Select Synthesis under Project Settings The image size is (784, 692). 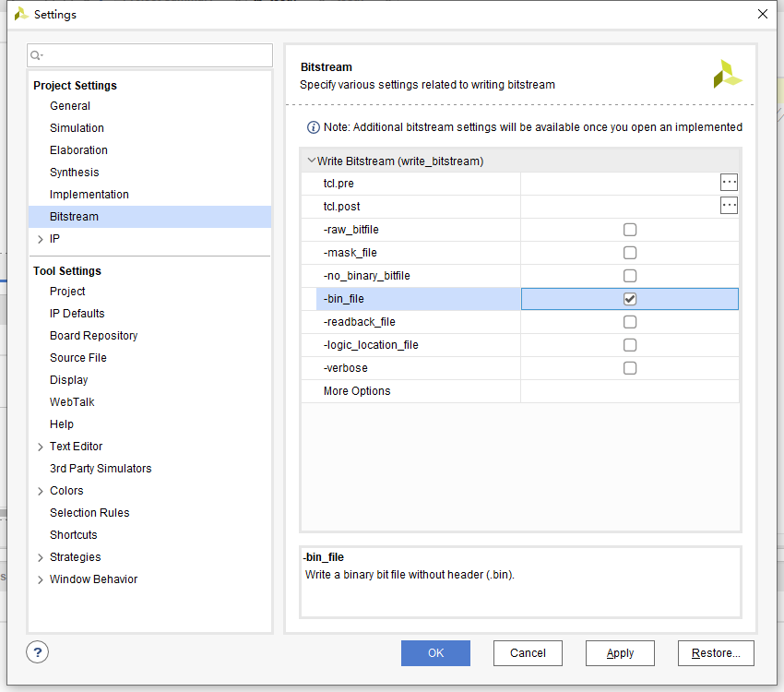[x=74, y=172]
